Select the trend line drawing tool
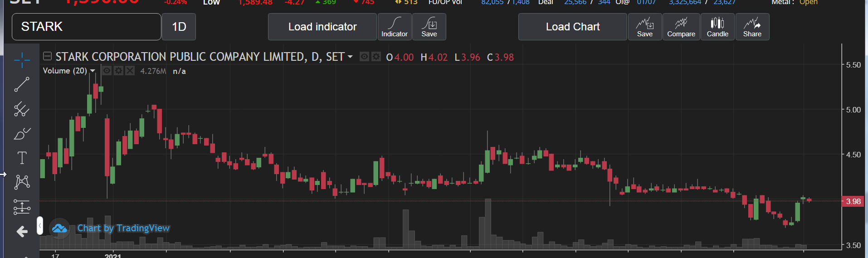The width and height of the screenshot is (868, 258). pyautogui.click(x=22, y=84)
